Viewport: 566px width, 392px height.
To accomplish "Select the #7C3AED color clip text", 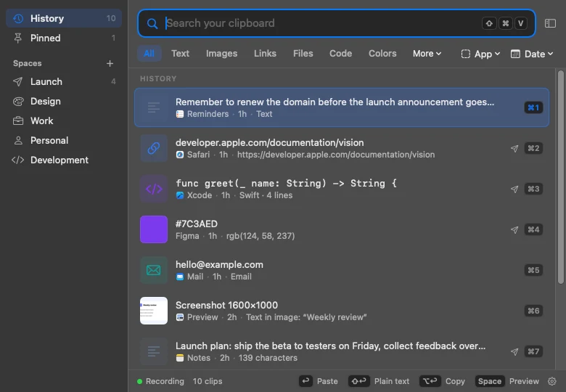I will coord(197,224).
